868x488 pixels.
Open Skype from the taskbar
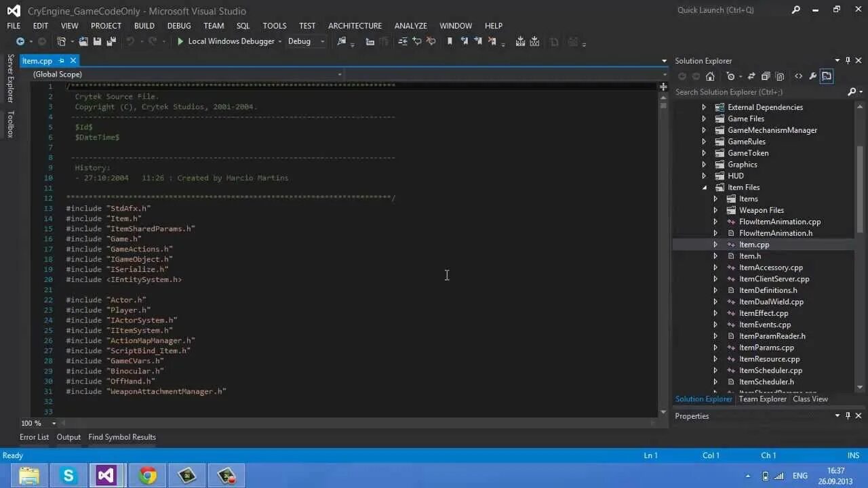pyautogui.click(x=68, y=476)
